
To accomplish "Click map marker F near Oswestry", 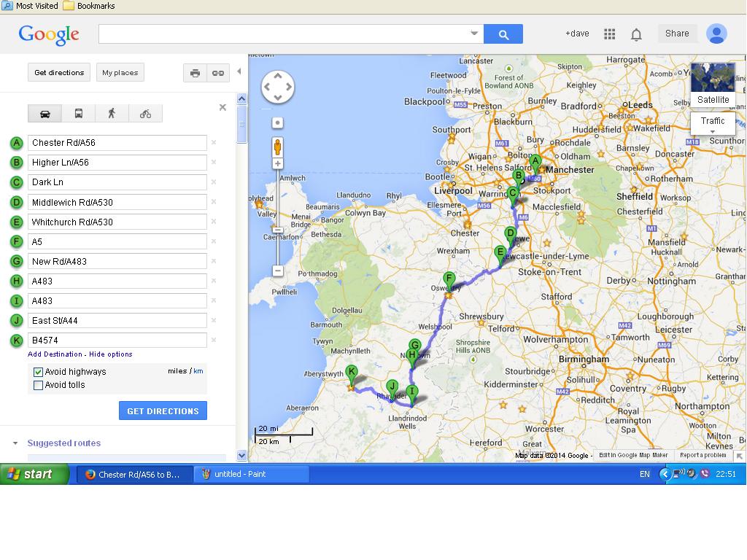I will [449, 281].
